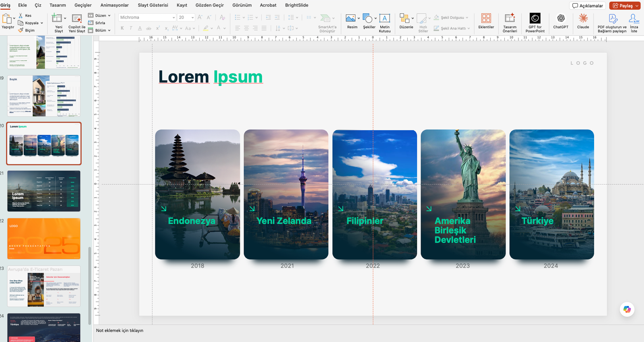Click the Kes (Cut) scissors icon
Viewport: 644px width, 342px height.
(21, 15)
